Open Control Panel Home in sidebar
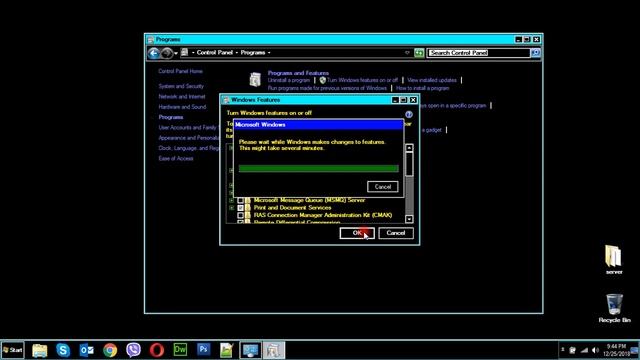Screen dimensions: 640x360 180,71
